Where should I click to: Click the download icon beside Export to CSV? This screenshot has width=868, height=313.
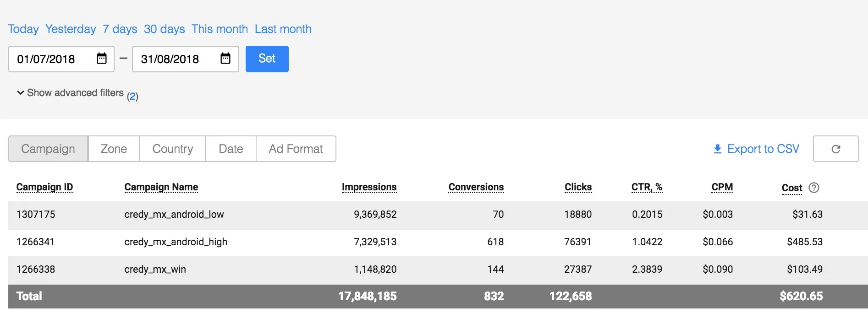tap(718, 149)
